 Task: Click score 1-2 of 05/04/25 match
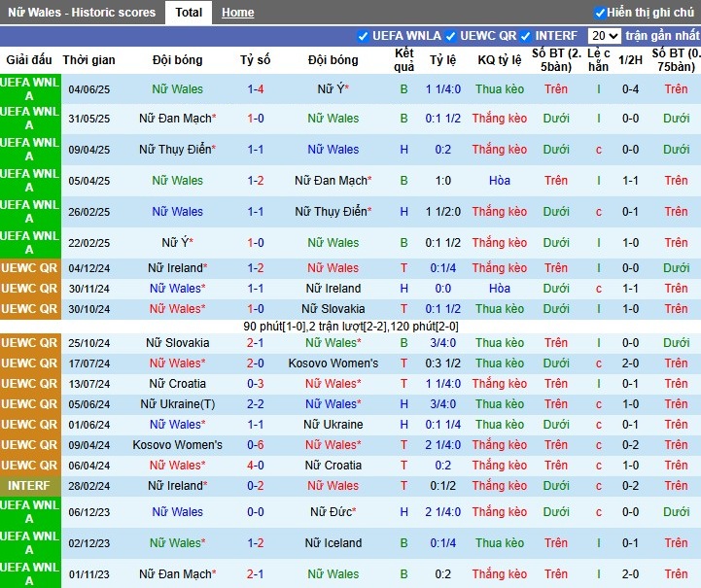pos(256,181)
